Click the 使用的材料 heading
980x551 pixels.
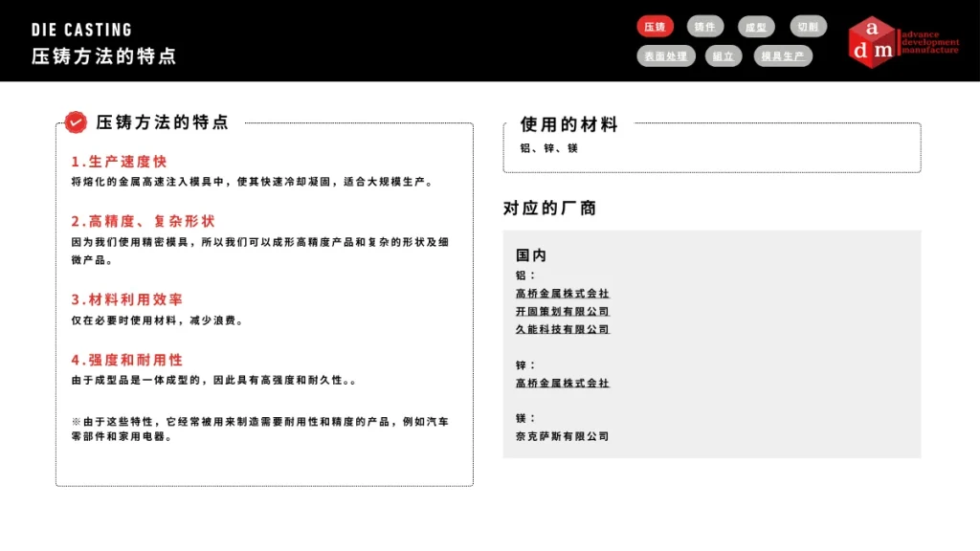(x=568, y=124)
